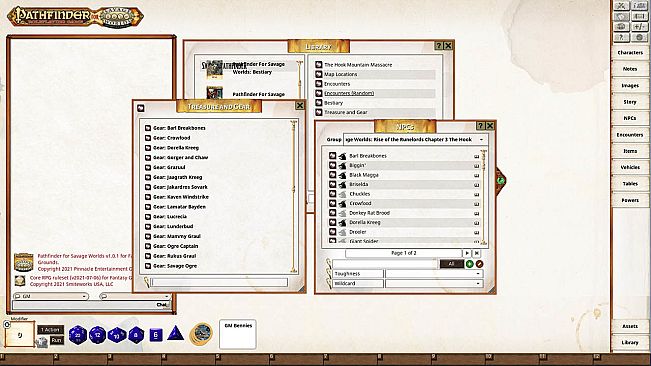This screenshot has height=366, width=651.
Task: Roll the d10 die
Action: pyautogui.click(x=117, y=335)
